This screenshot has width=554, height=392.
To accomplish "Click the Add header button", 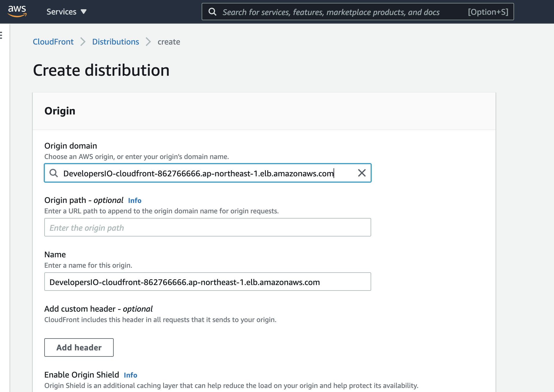I will (x=79, y=347).
